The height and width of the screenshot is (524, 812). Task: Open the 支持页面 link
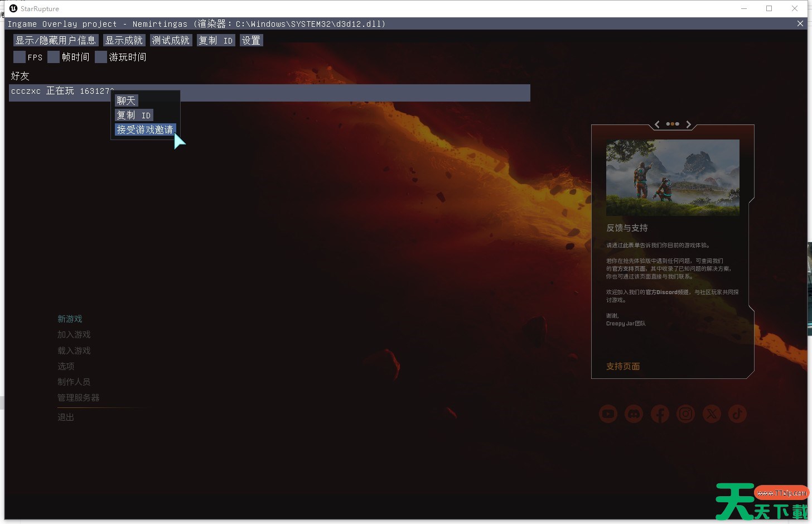click(x=623, y=366)
